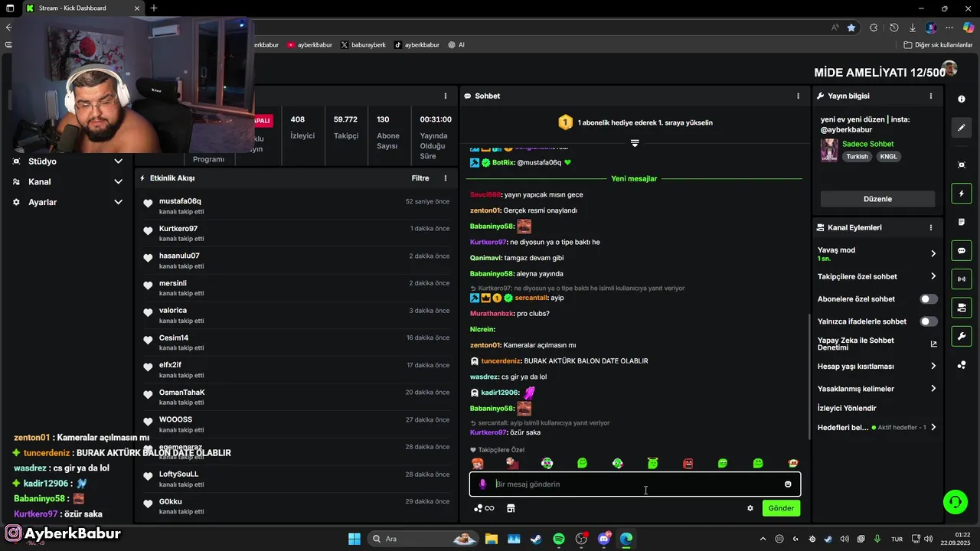The image size is (980, 551).
Task: Toggle the broadcast signal panel icon
Action: tap(962, 279)
